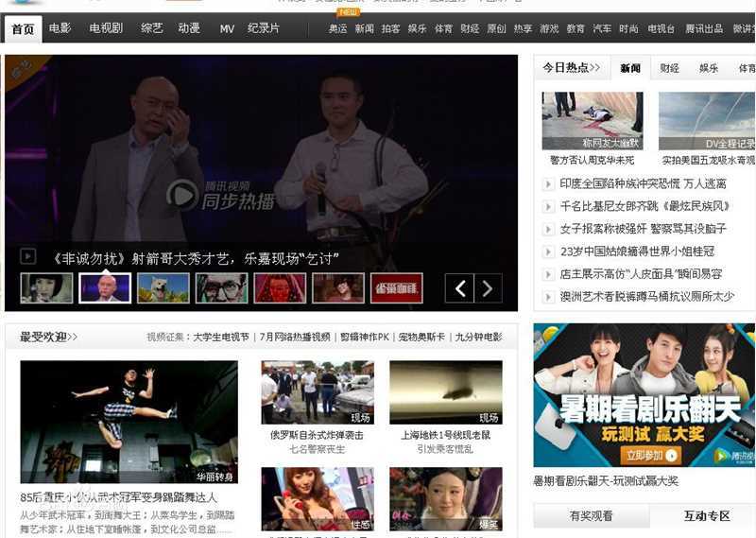Image resolution: width=756 pixels, height=538 pixels.
Task: Open the red 雀巢咖啡 carousel thumbnail
Action: point(397,288)
